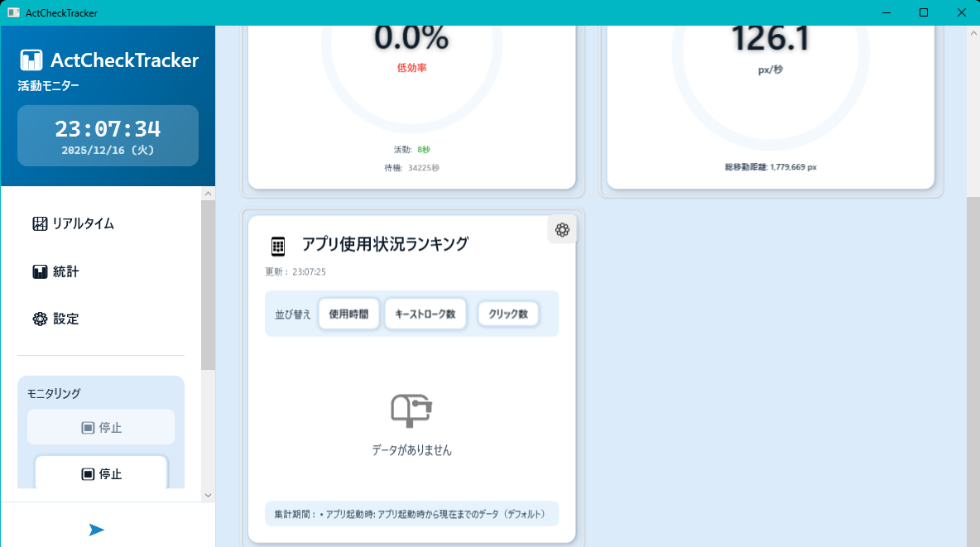Open the gear settings on the ranking card
This screenshot has height=547, width=980.
click(x=562, y=229)
